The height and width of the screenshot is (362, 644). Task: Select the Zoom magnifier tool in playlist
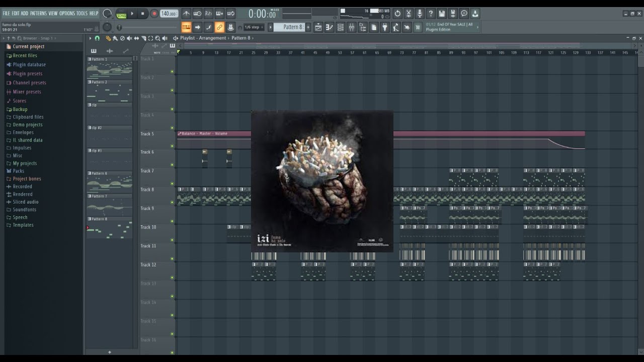click(x=157, y=38)
